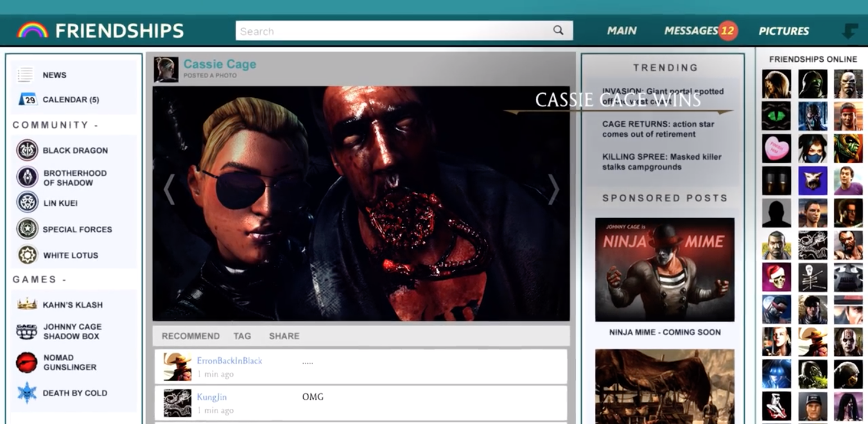Click the blue-masked woman friend avatar
The height and width of the screenshot is (424, 868).
click(x=812, y=148)
